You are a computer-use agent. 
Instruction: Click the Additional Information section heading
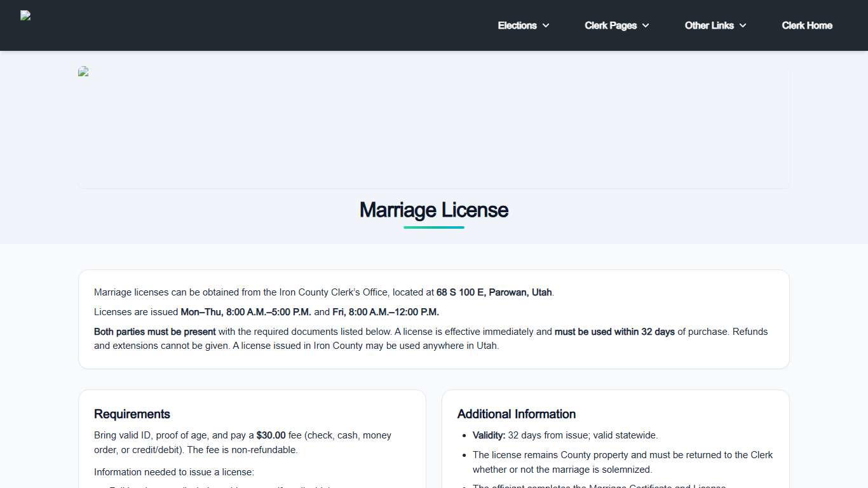(x=516, y=414)
